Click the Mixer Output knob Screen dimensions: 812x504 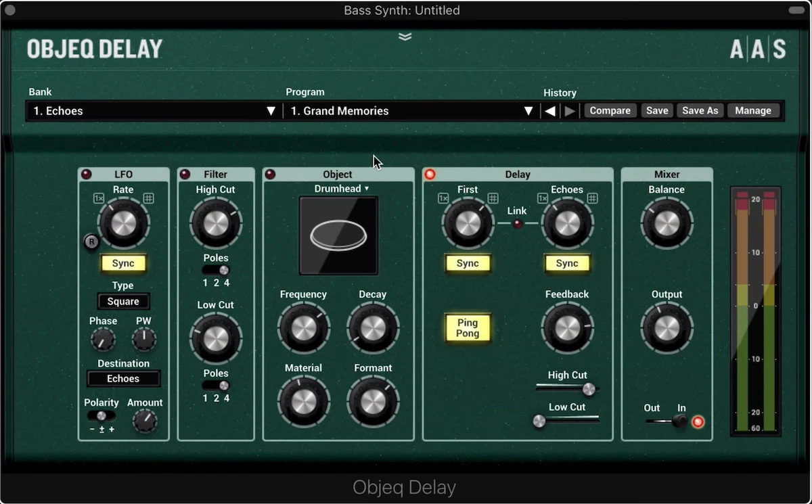tap(667, 329)
